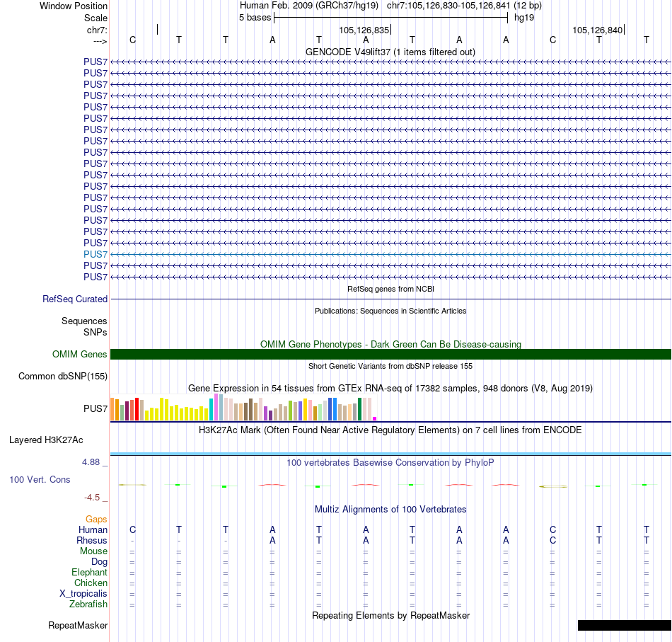Select the Human alignment row label

coord(93,530)
